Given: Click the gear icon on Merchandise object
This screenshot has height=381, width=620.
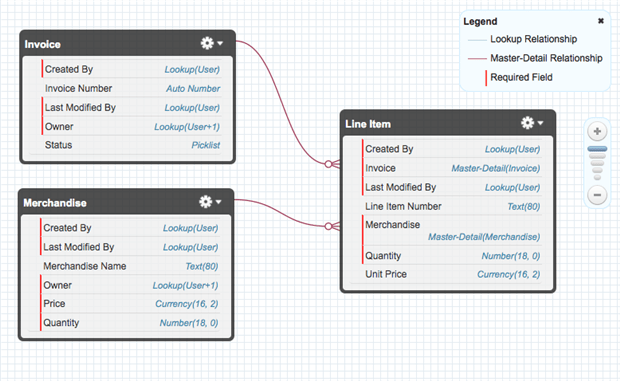Looking at the screenshot, I should pyautogui.click(x=205, y=202).
